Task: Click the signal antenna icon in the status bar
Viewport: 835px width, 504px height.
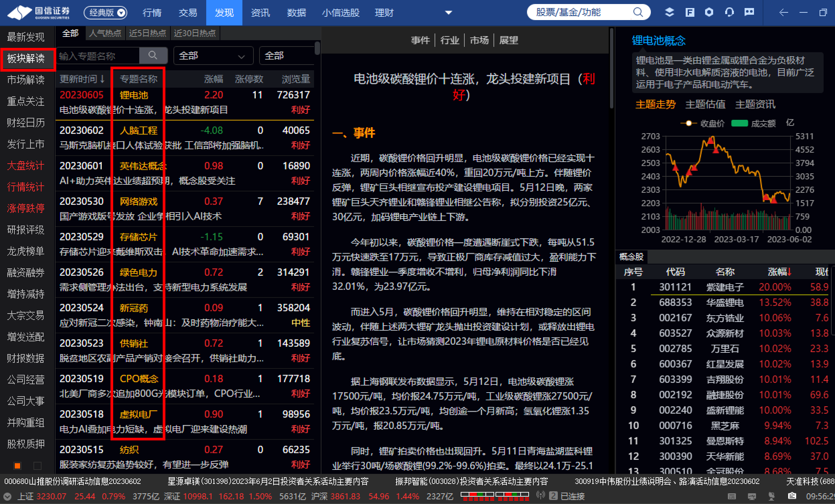Action: 540,496
